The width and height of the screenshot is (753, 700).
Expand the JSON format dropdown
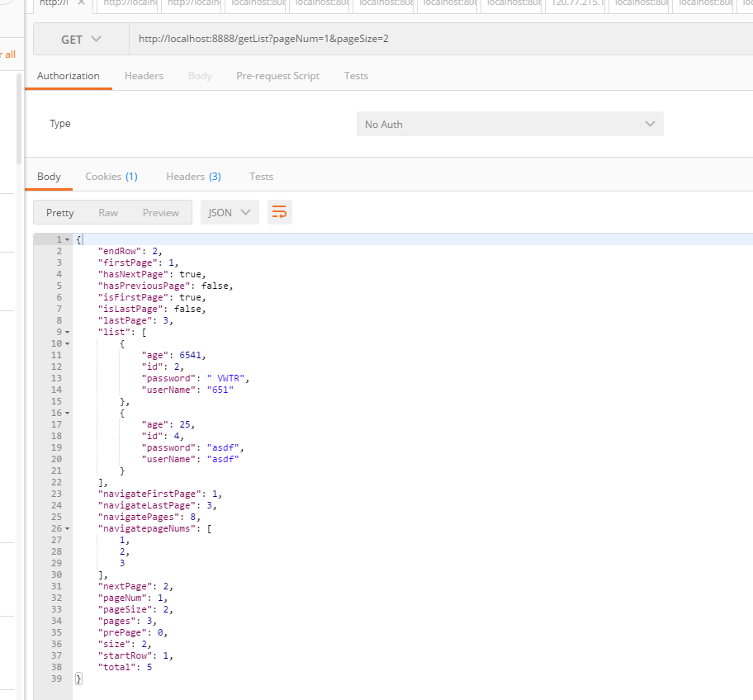pyautogui.click(x=230, y=212)
